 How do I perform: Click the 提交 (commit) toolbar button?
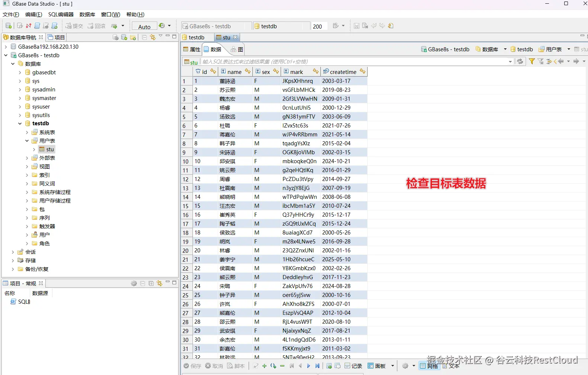point(74,26)
